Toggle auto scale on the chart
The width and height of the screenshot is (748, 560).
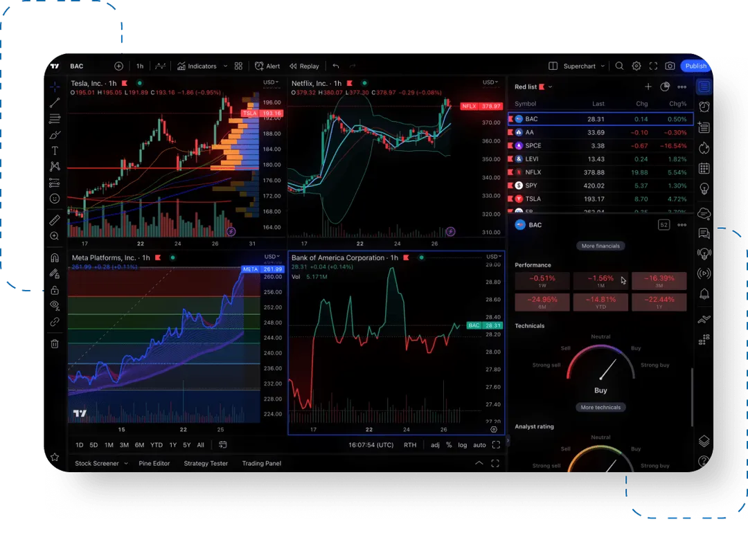click(479, 445)
